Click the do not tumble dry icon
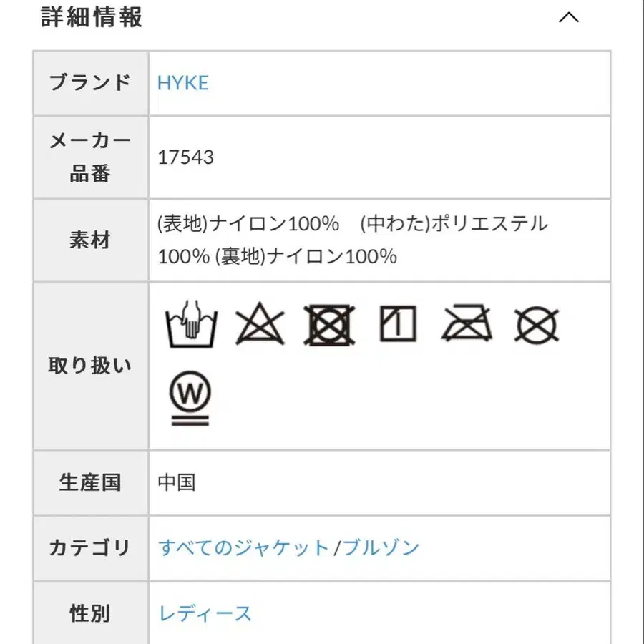Image resolution: width=644 pixels, height=644 pixels. pos(330,324)
